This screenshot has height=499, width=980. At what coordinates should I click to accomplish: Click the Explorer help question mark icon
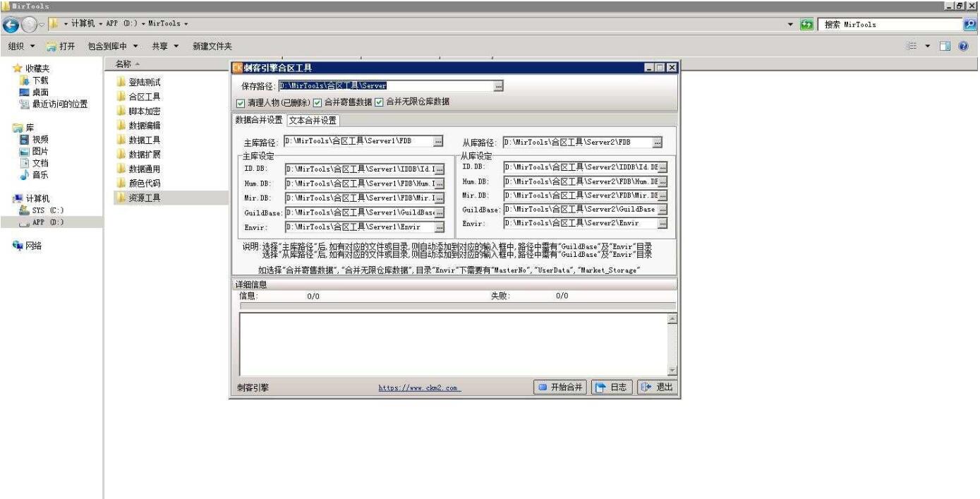[963, 47]
